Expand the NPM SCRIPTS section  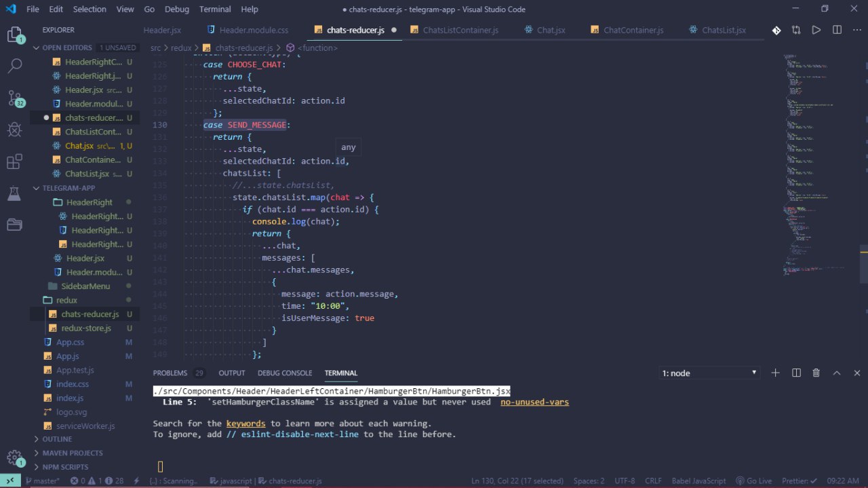(65, 467)
